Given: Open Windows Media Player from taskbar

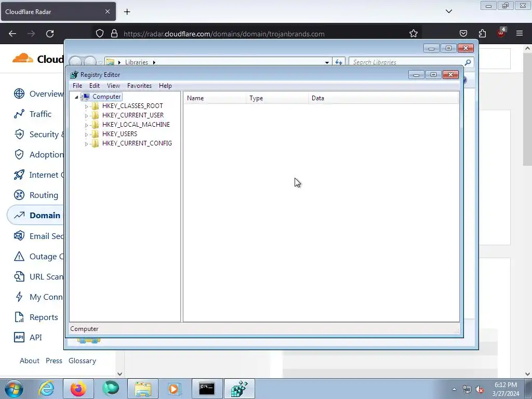Looking at the screenshot, I should coord(175,389).
